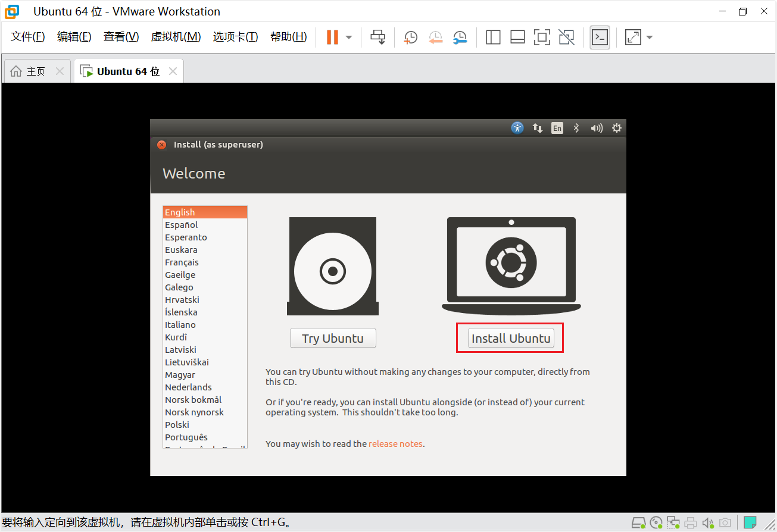Select Íslenska in the language list
Viewport: 777px width, 532px height.
(205, 312)
